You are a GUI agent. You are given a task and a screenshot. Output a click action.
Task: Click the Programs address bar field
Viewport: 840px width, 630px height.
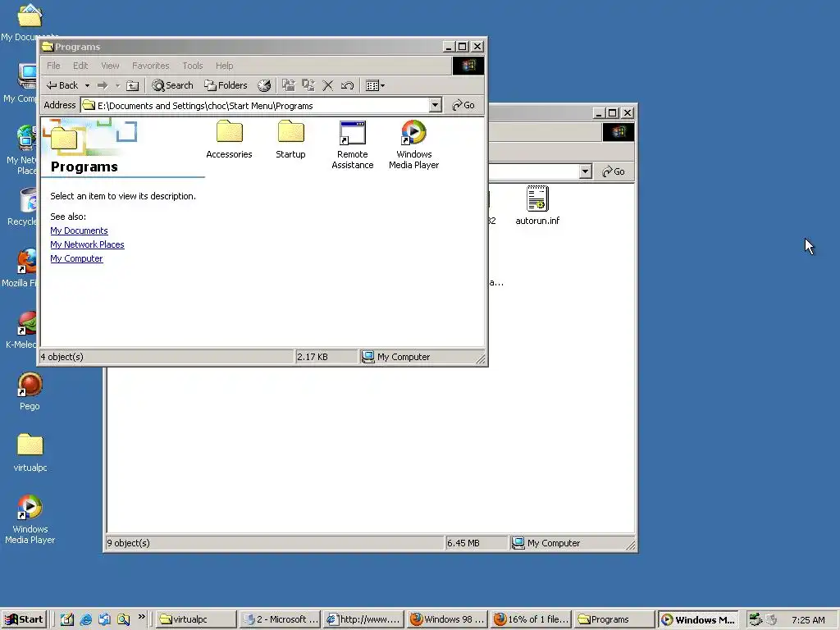(x=255, y=106)
